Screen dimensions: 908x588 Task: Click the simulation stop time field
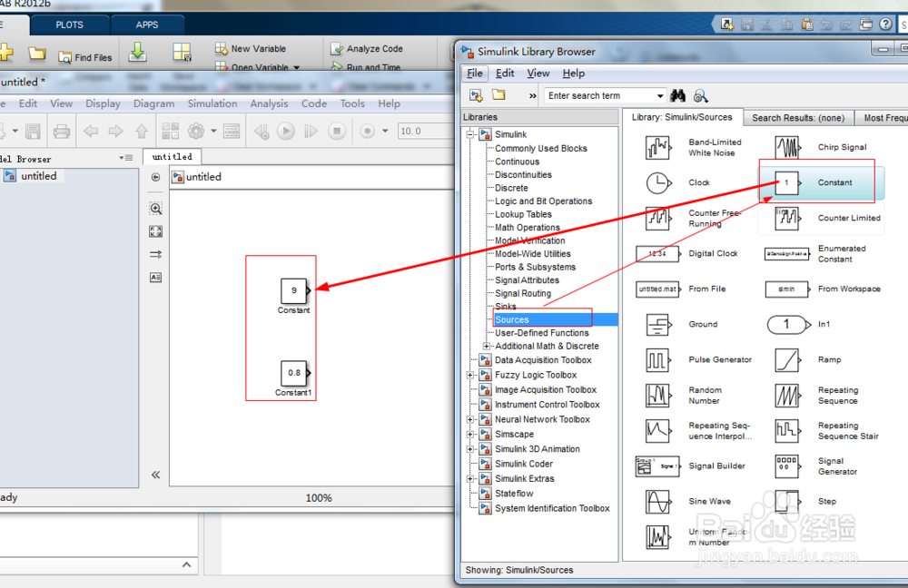coord(426,132)
